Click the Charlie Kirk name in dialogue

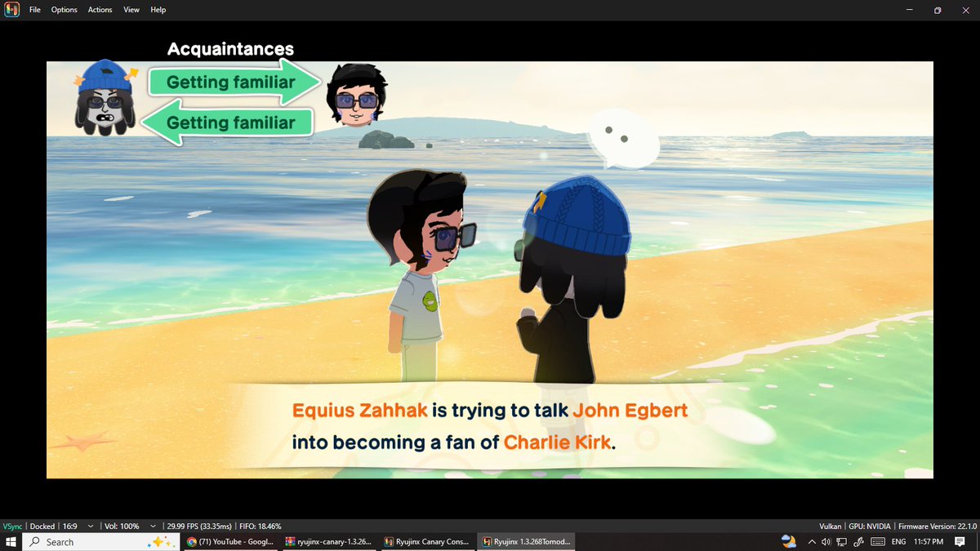click(556, 442)
